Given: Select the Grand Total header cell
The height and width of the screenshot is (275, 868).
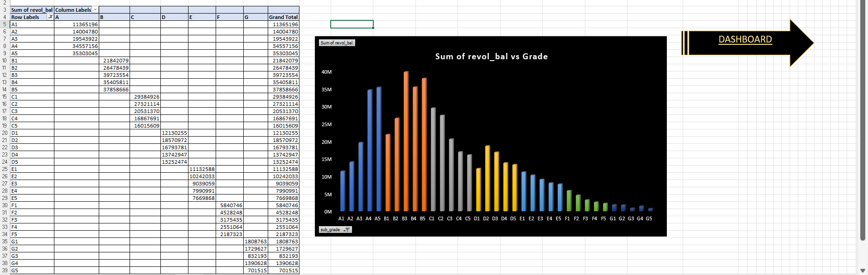Looking at the screenshot, I should [x=283, y=17].
